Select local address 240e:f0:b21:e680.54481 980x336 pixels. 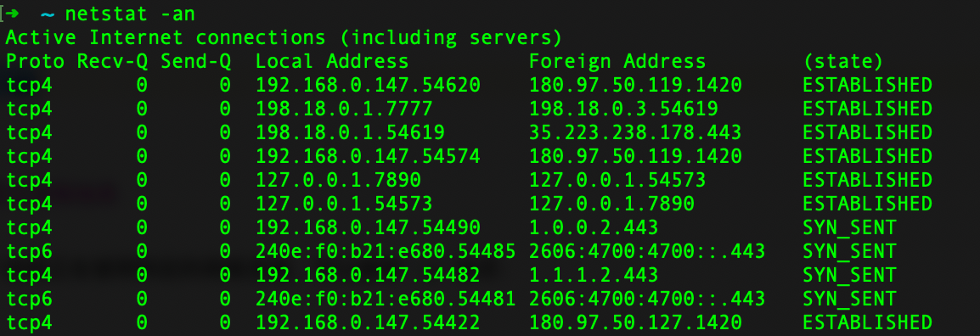coord(386,299)
